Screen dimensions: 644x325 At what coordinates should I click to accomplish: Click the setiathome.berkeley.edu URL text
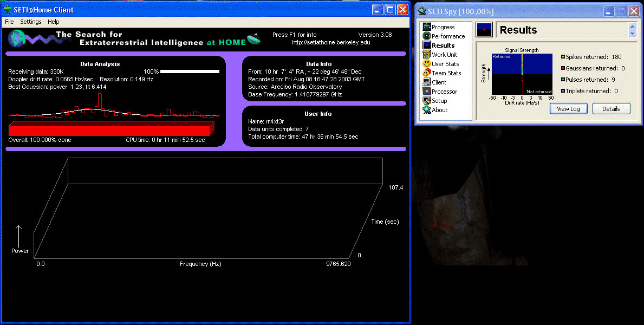[331, 42]
